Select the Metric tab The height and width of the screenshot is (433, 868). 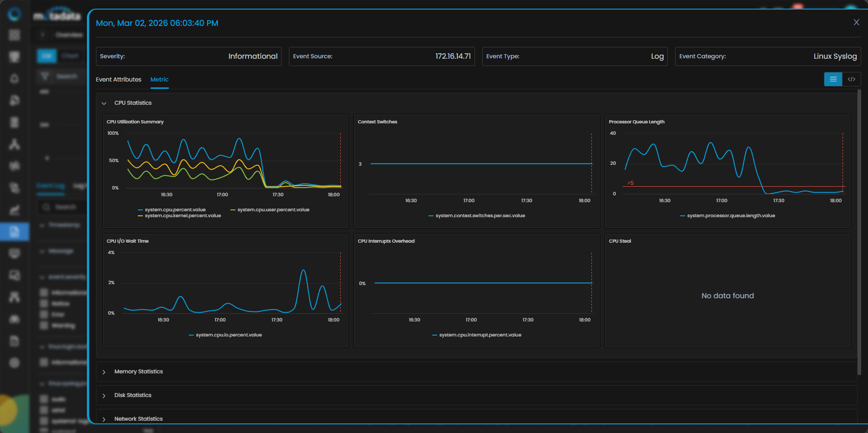[x=159, y=80]
